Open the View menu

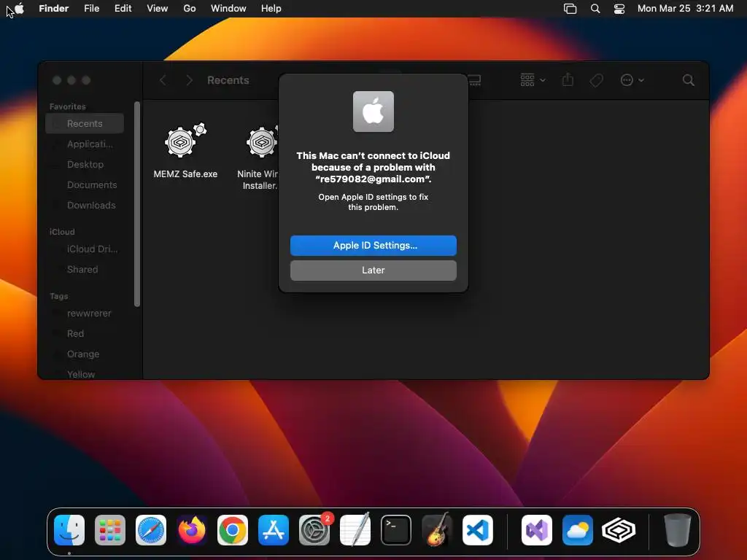point(158,8)
